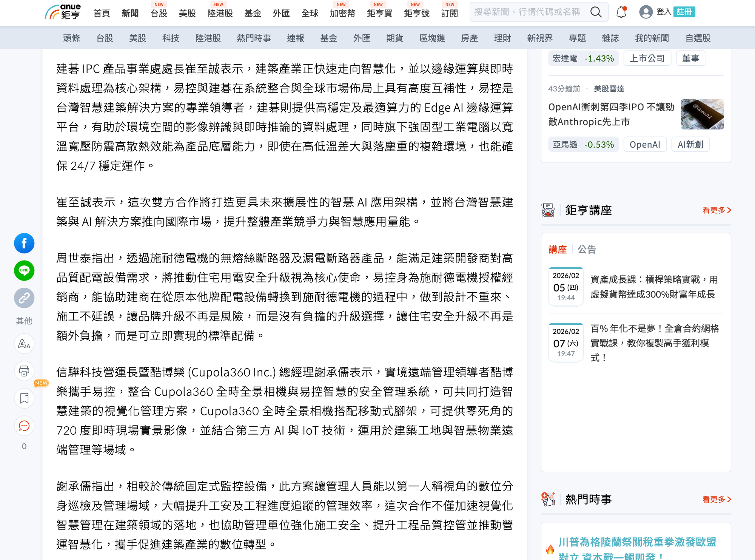
Task: Print the article using printer icon
Action: click(x=24, y=371)
